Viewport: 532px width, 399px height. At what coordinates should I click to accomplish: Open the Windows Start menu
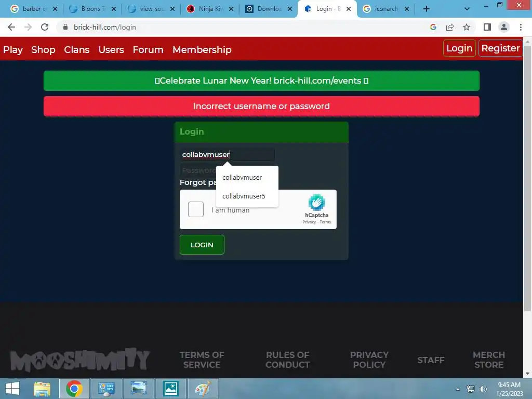point(12,389)
